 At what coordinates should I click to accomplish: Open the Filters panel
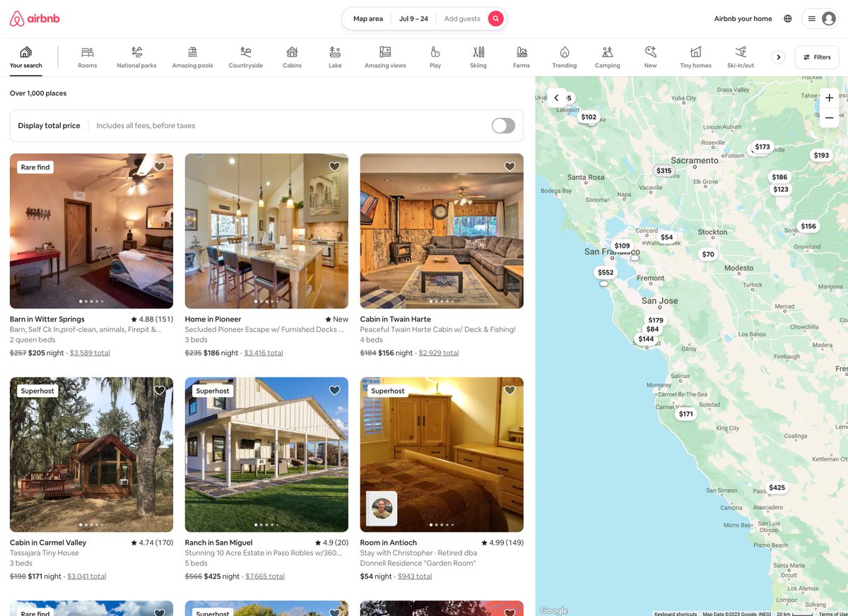tap(817, 57)
